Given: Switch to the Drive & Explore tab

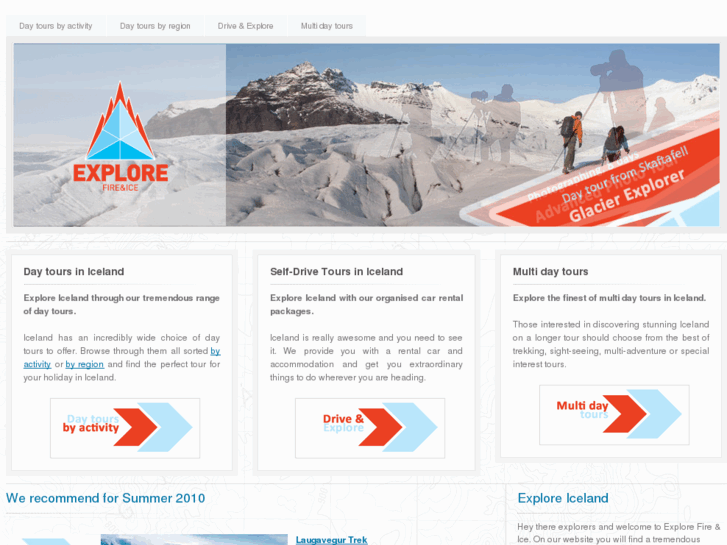Looking at the screenshot, I should click(245, 26).
